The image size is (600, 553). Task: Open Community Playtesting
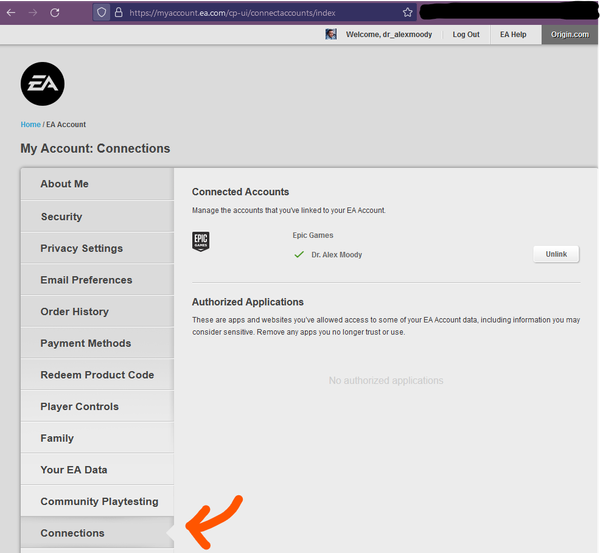point(97,501)
